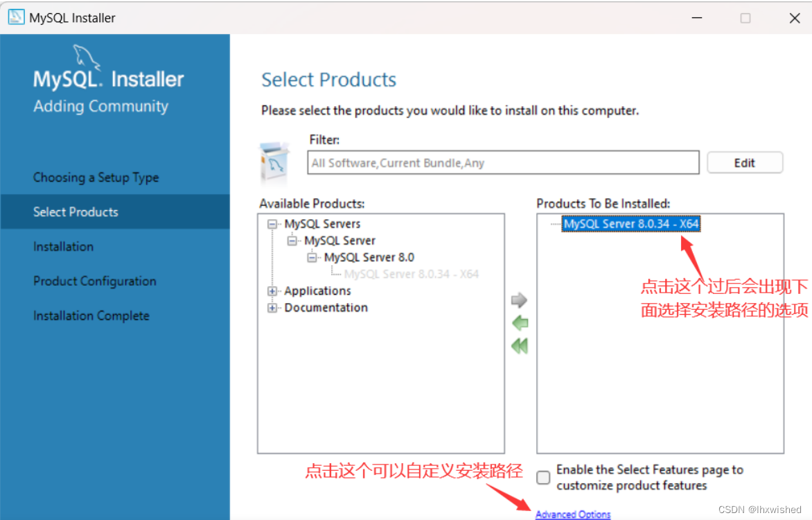Select grayed MySQL Server 8.0.34 - X64 in Available Products

411,274
